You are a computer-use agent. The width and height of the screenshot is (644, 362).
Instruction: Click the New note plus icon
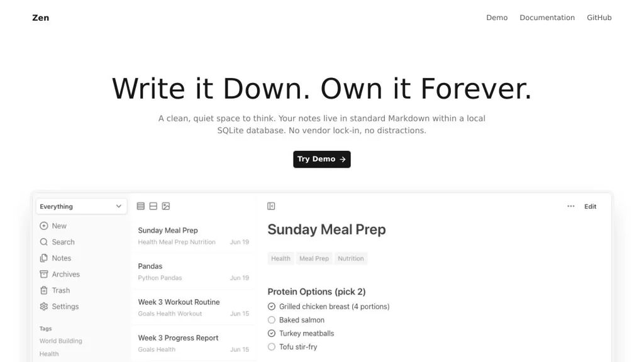tap(44, 226)
